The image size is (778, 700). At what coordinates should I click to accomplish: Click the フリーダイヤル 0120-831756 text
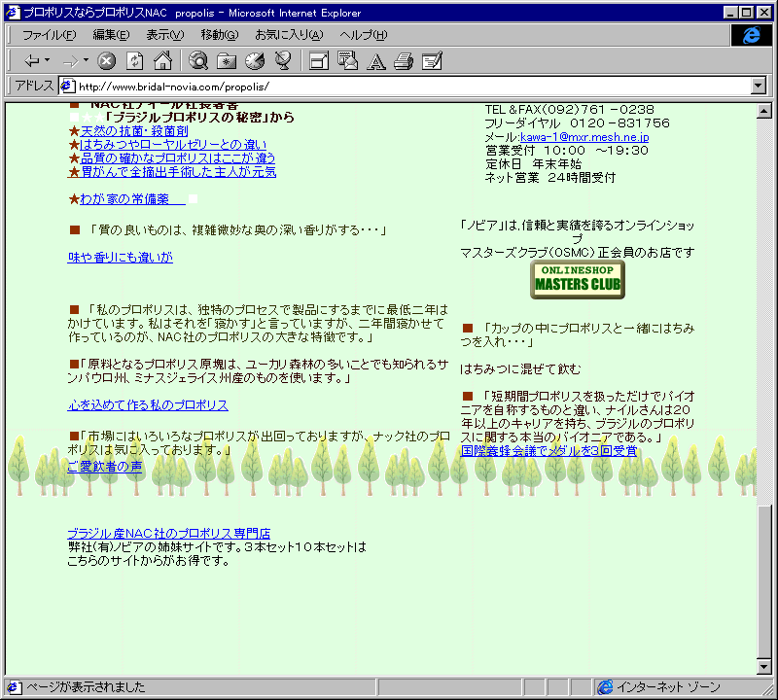[577, 123]
